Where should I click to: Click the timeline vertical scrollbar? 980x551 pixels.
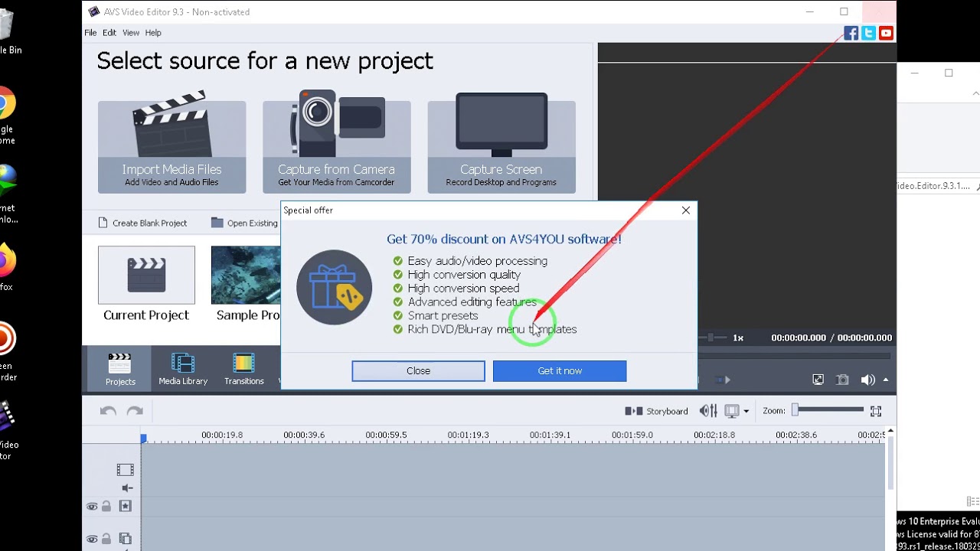[890, 463]
